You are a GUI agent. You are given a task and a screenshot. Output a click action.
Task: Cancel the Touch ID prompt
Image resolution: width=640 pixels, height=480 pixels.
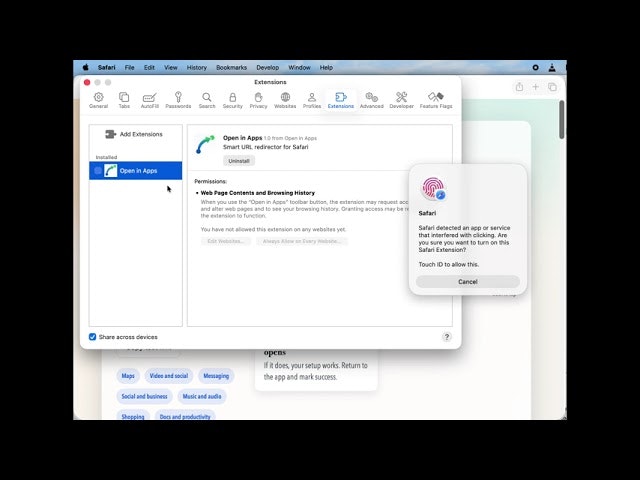[x=468, y=282]
